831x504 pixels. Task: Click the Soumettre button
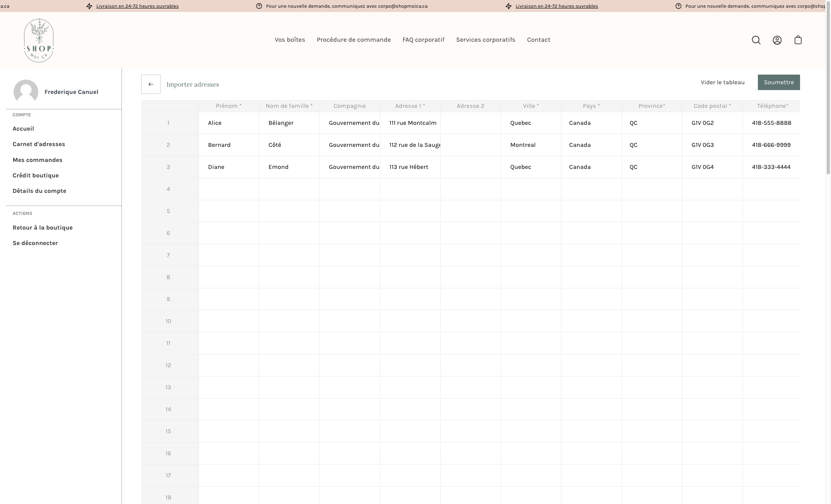point(779,82)
